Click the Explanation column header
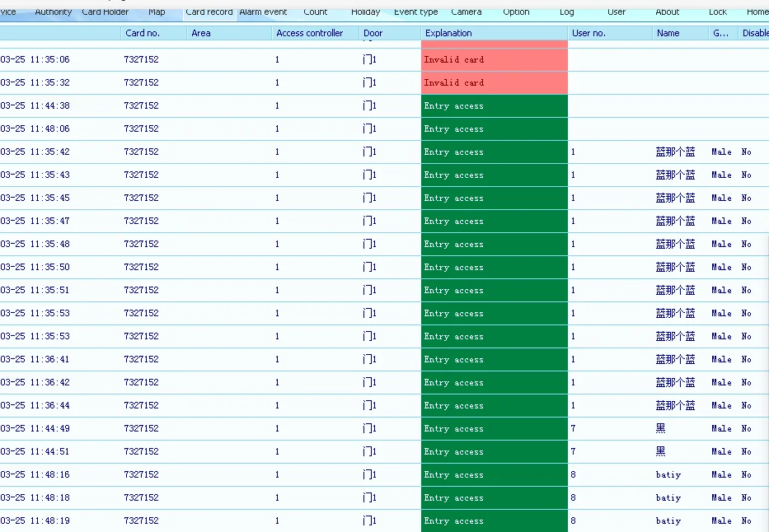 tap(448, 33)
